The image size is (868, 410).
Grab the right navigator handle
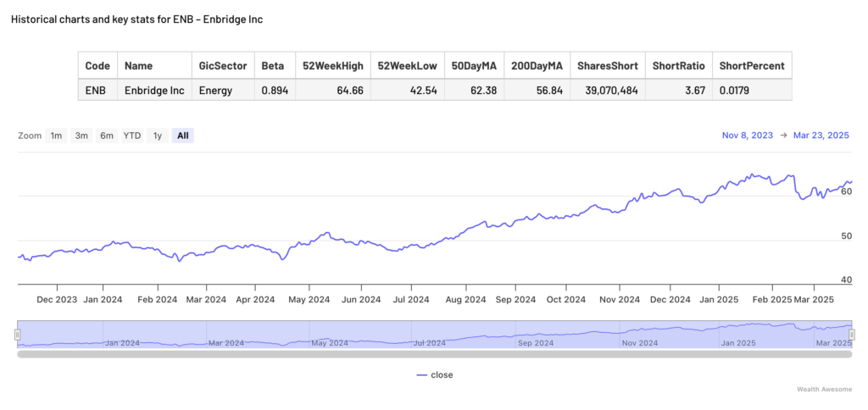[852, 335]
